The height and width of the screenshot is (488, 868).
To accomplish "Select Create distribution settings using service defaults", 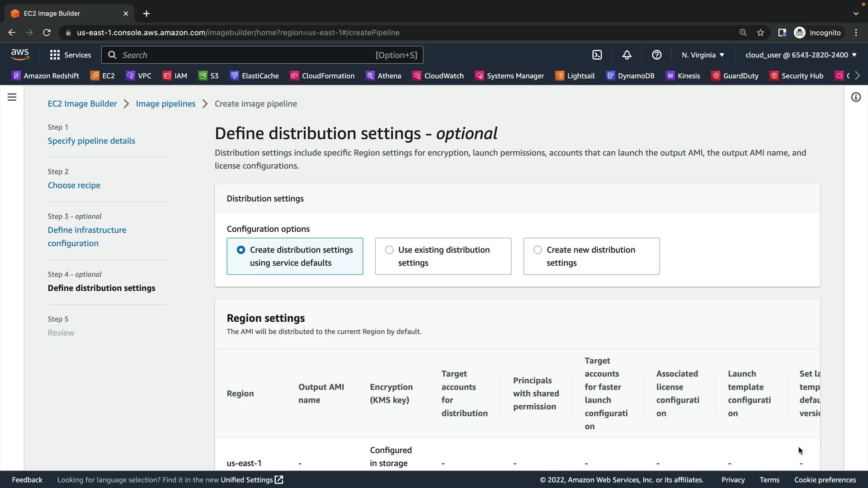I will click(x=241, y=250).
